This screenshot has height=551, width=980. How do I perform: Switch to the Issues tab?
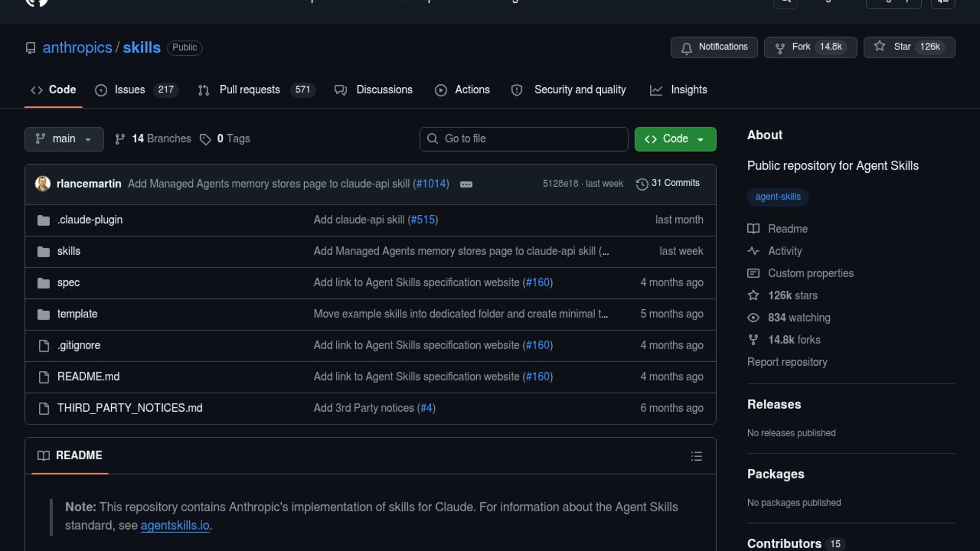point(130,90)
